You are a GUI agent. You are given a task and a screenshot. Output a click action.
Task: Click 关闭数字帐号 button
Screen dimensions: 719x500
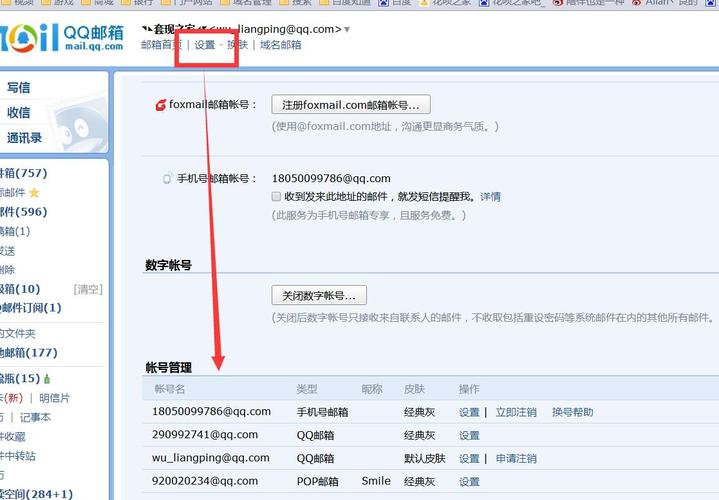(x=319, y=295)
